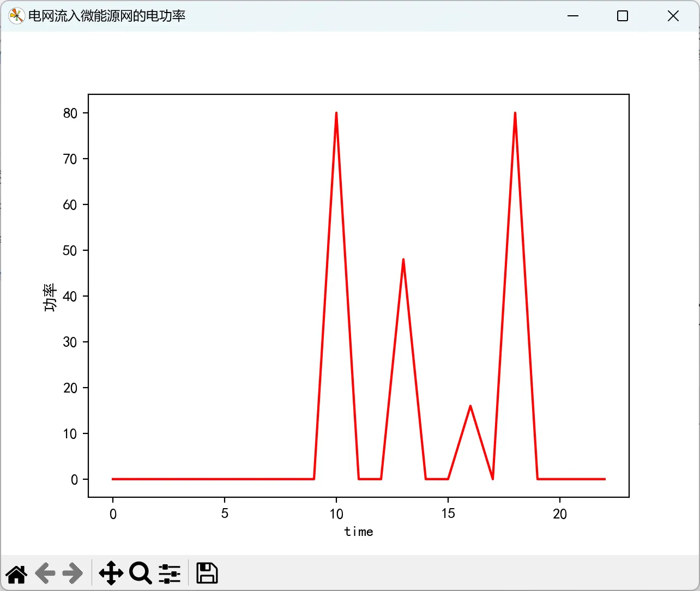Click the x-axis tick label 20
Viewport: 700px width, 591px height.
560,514
